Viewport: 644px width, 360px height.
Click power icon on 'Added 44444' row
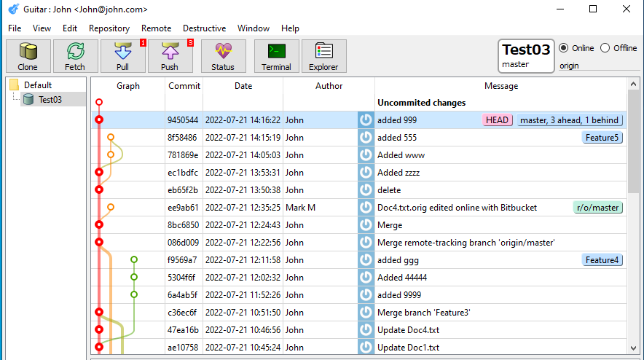[x=366, y=277]
